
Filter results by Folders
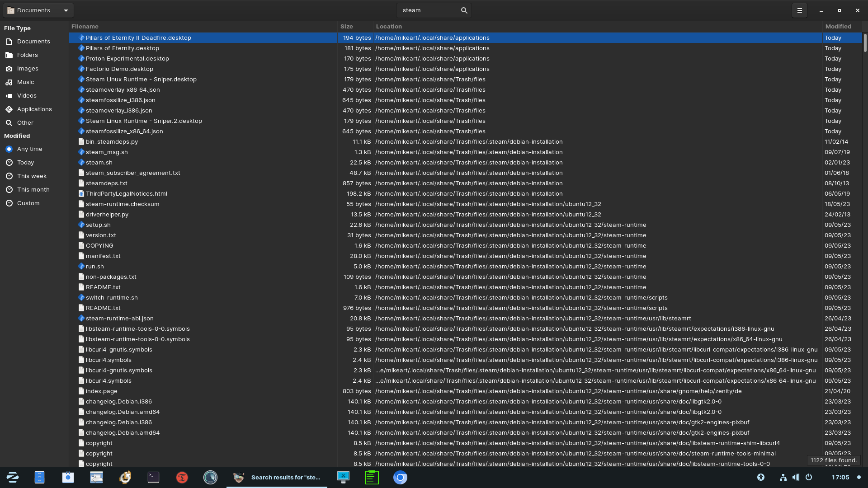coord(28,55)
